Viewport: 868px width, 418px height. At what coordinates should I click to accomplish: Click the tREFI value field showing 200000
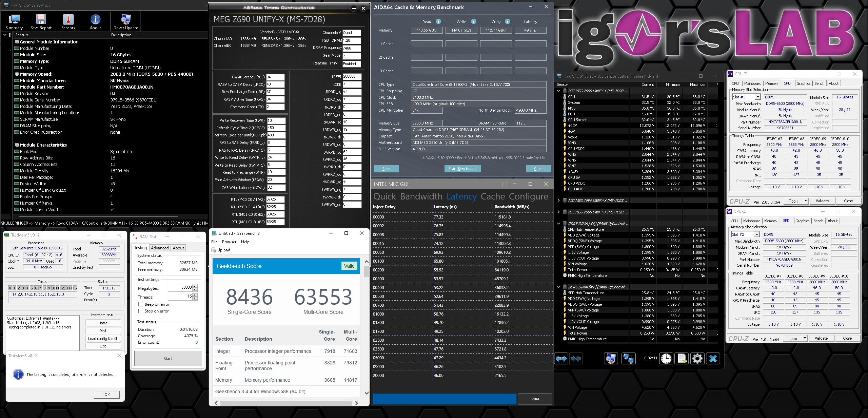pyautogui.click(x=352, y=77)
